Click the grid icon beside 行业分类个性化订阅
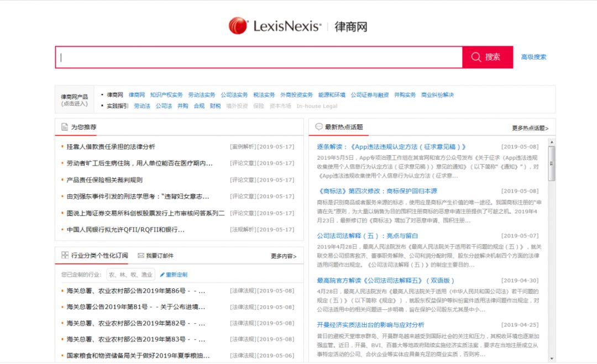Image resolution: width=597 pixels, height=364 pixels. (65, 256)
